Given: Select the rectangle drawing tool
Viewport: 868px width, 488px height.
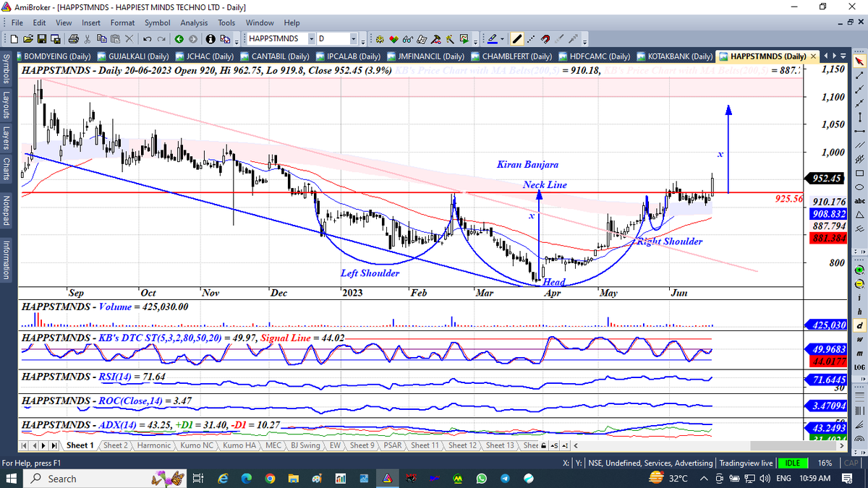Looking at the screenshot, I should click(860, 174).
